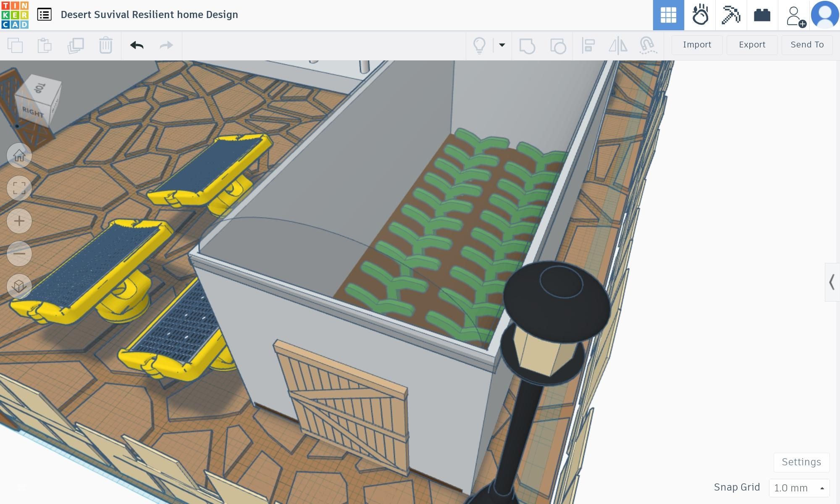Toggle perspective/orthographic view cube icon

19,286
